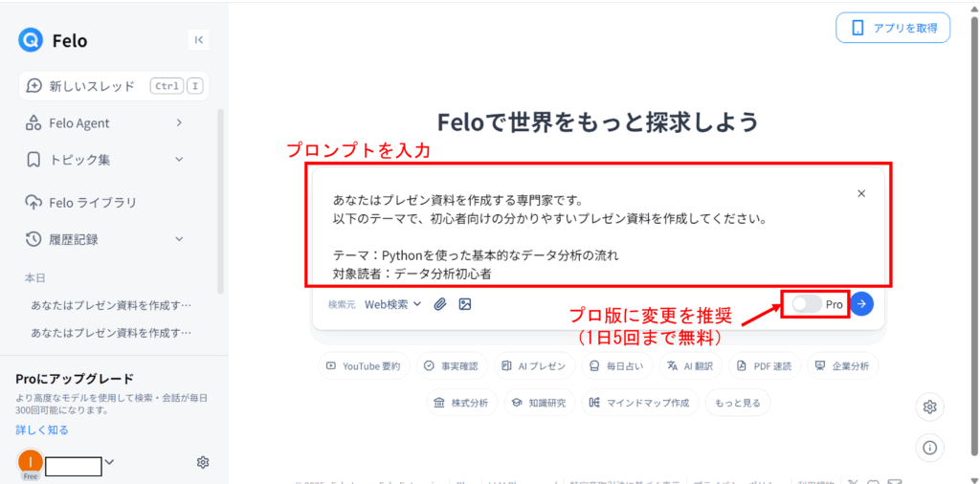
Task: Start a 新しいスレッド
Action: 114,86
